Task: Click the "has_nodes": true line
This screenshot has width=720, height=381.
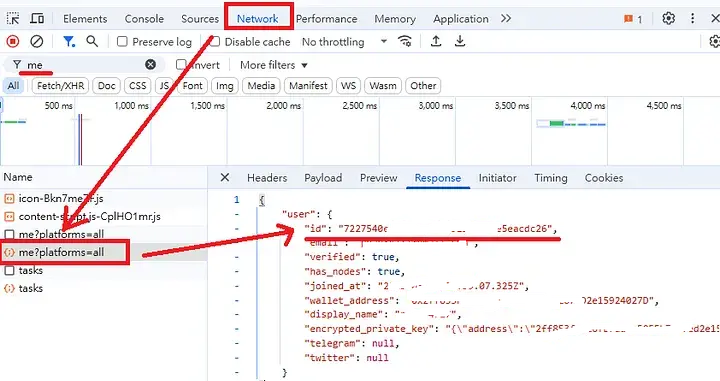Action: [354, 272]
